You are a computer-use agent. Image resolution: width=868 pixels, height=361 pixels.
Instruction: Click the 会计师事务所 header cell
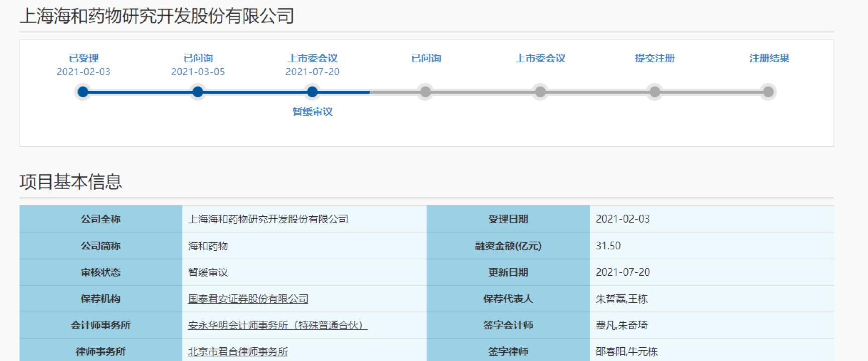click(101, 325)
